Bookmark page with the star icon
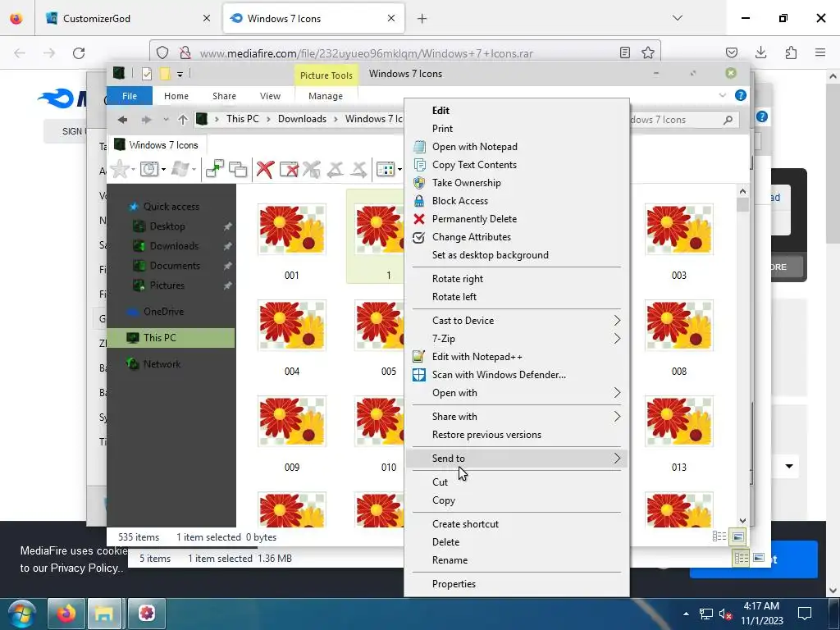 pyautogui.click(x=648, y=52)
